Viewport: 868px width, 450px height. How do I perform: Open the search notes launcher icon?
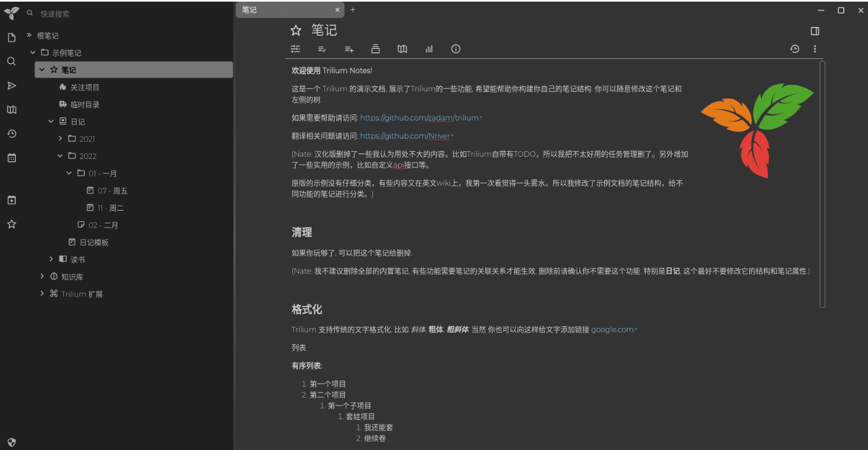(x=12, y=62)
